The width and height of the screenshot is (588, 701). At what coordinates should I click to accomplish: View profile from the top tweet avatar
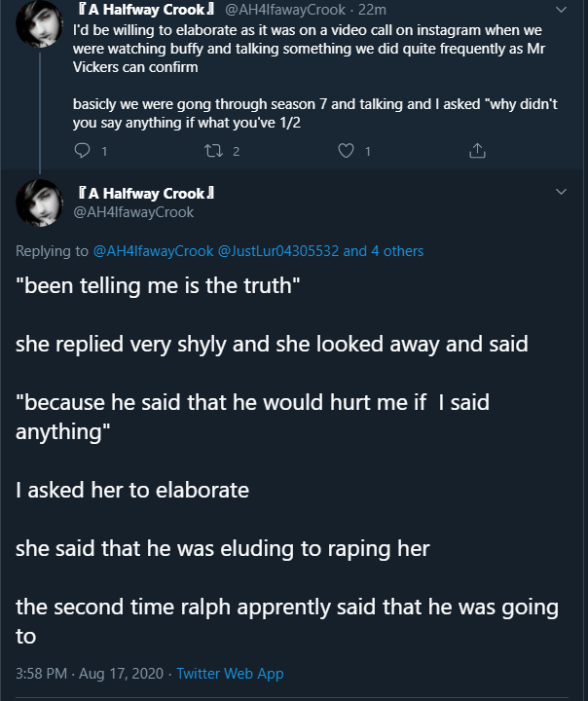(x=39, y=23)
